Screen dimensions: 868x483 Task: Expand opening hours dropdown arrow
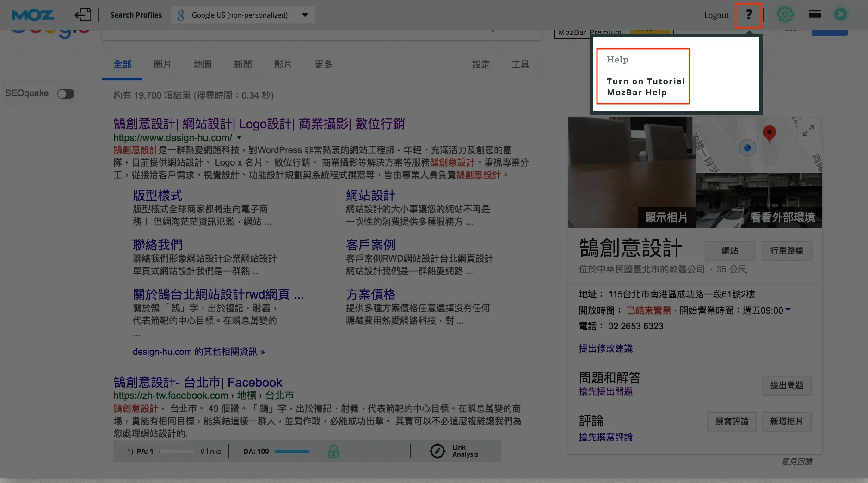(x=788, y=310)
